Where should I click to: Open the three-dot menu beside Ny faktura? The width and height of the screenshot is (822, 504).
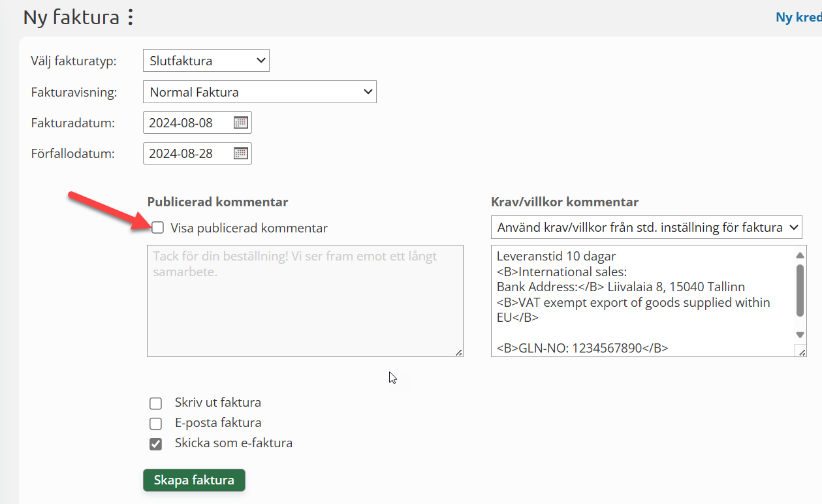click(x=131, y=17)
